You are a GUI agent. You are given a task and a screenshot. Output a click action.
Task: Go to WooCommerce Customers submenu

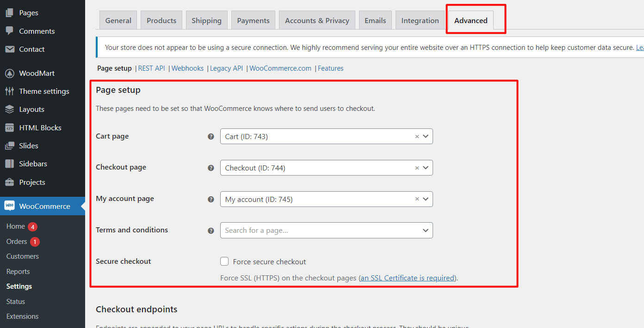pyautogui.click(x=23, y=256)
